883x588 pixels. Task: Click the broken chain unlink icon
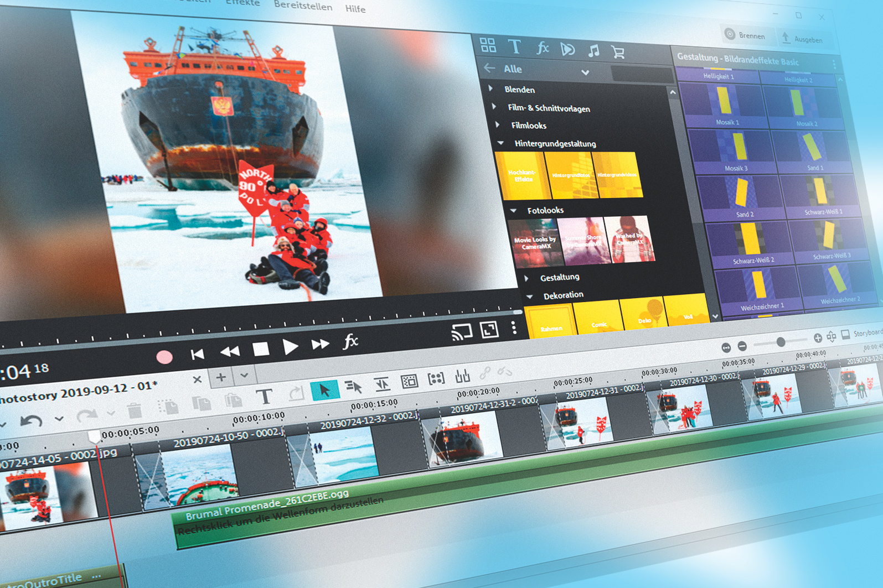point(504,372)
